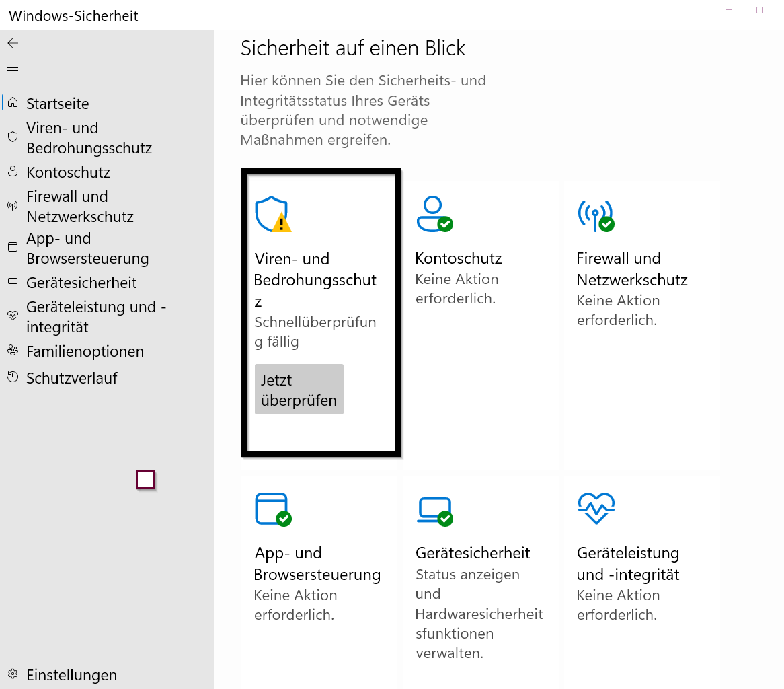This screenshot has height=689, width=784.
Task: Open the Gerätesicherheit card title
Action: (x=473, y=553)
